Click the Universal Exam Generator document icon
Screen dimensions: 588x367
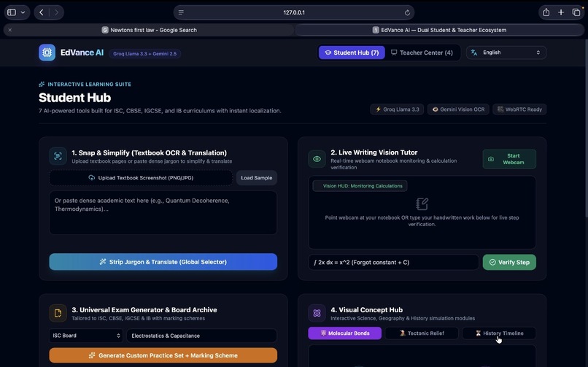58,313
